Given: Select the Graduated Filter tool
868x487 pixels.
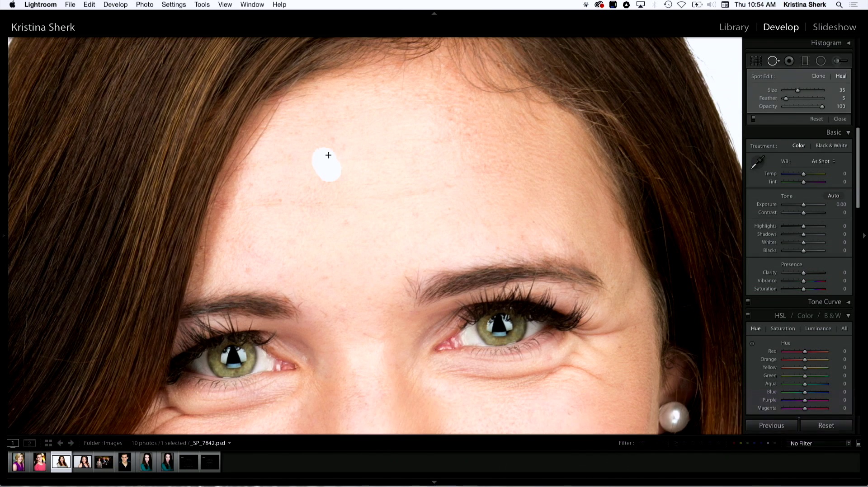Looking at the screenshot, I should coord(805,61).
